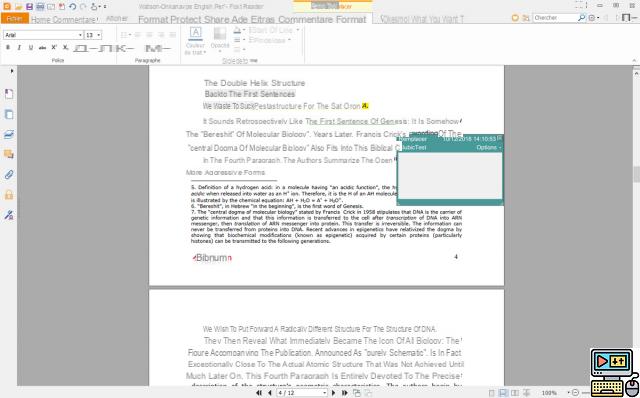Switch to the Home ribbon tab
The image size is (640, 398).
41,19
